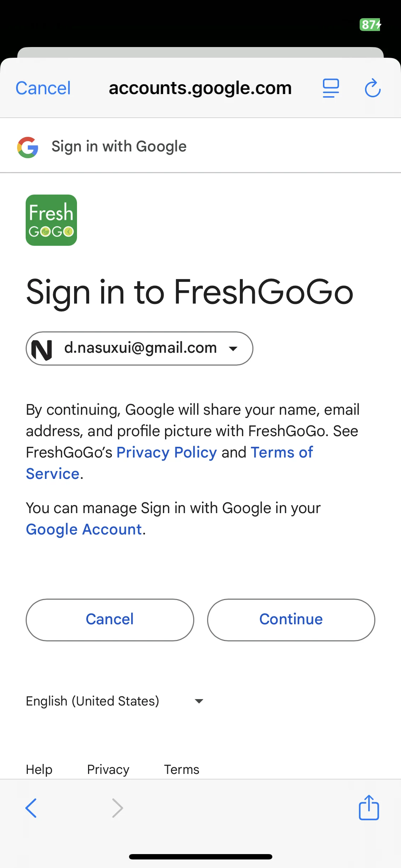Open the Privacy footer link

click(108, 769)
